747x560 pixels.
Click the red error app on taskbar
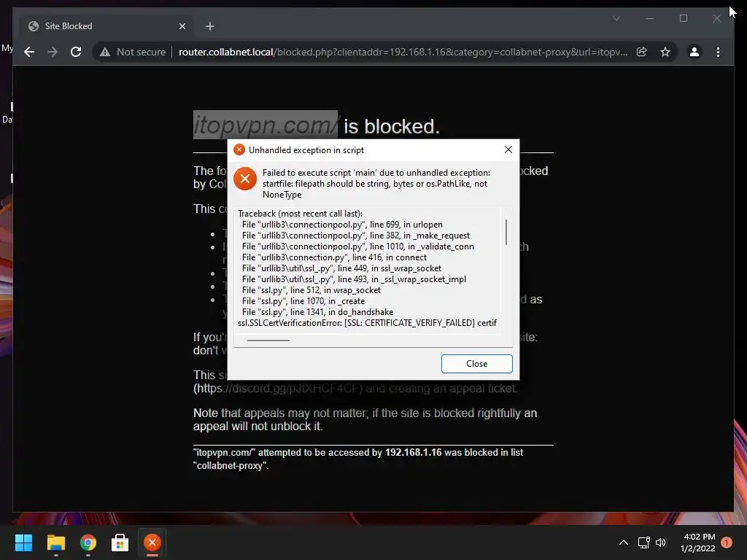tap(152, 542)
